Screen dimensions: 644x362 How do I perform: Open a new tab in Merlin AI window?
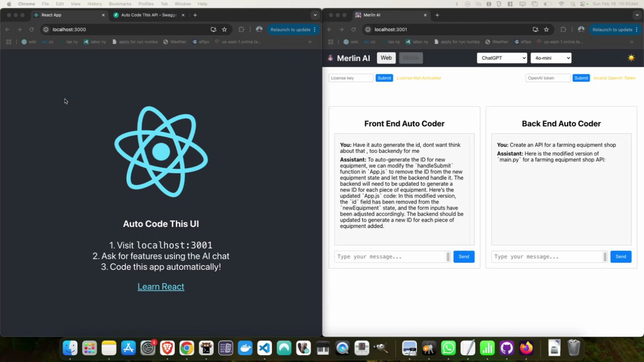(x=437, y=15)
